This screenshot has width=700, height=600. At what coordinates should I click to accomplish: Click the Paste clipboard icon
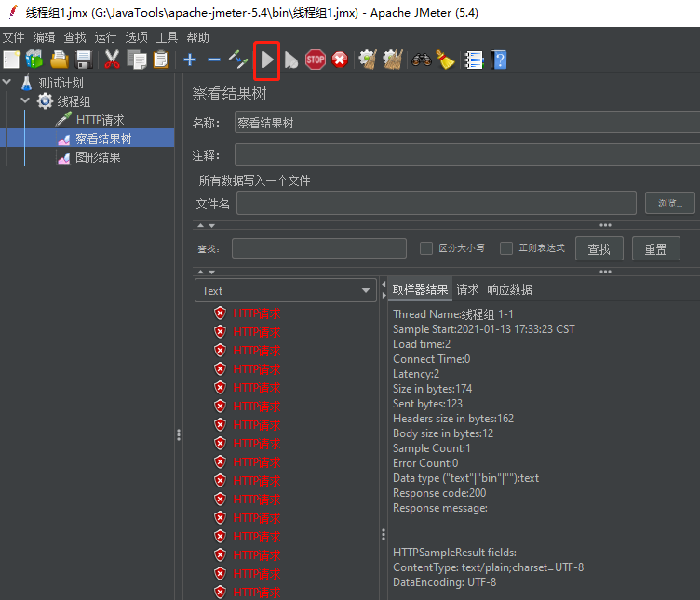(x=161, y=60)
